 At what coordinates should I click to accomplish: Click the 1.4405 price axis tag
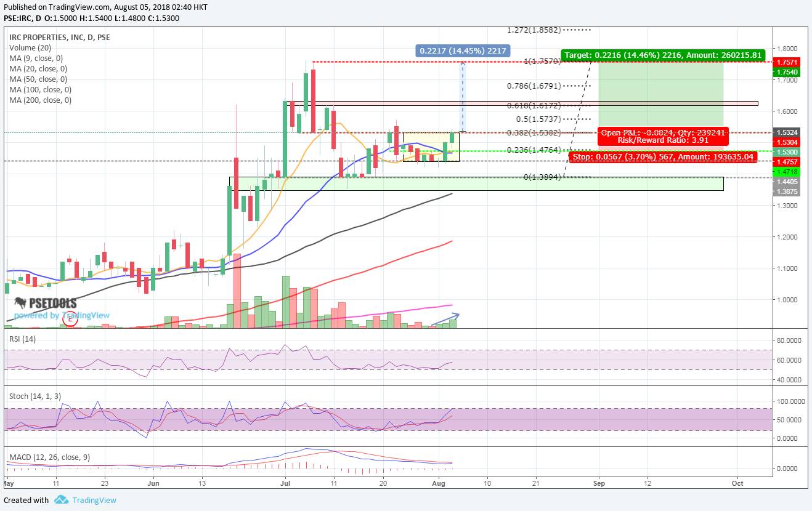tap(787, 182)
